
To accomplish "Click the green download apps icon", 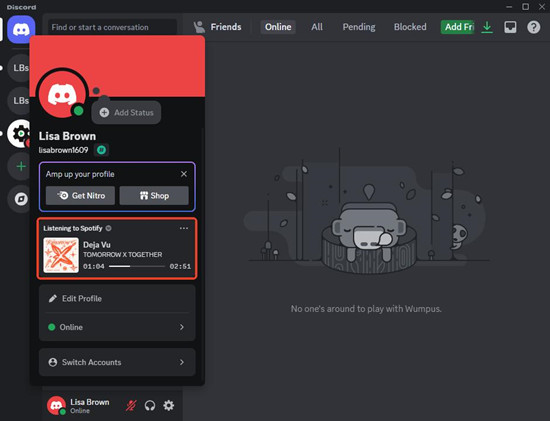I will pos(487,27).
